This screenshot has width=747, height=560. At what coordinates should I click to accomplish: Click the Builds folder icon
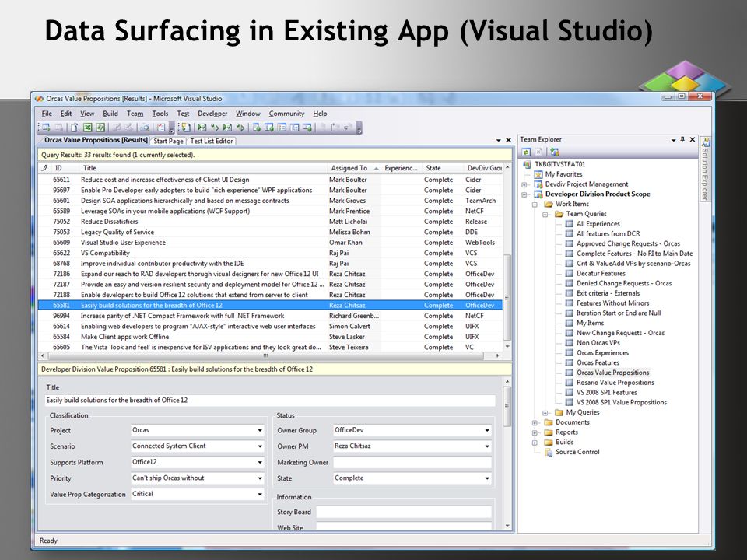click(549, 442)
